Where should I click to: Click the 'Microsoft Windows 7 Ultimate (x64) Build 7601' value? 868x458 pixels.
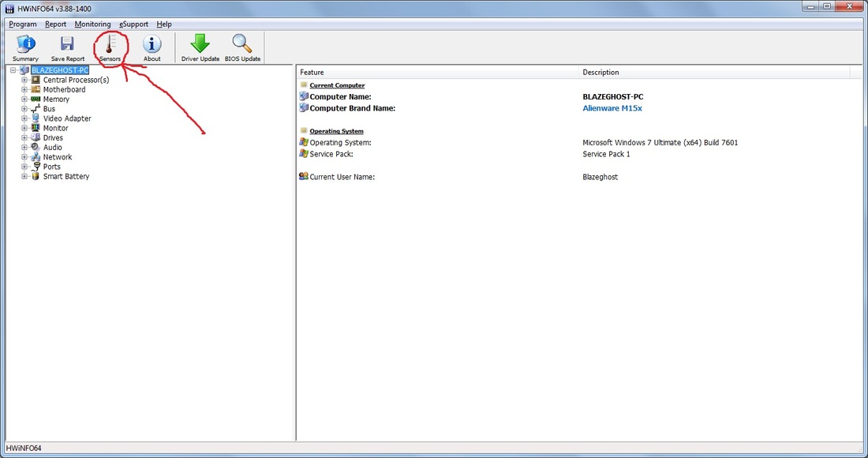coord(660,142)
